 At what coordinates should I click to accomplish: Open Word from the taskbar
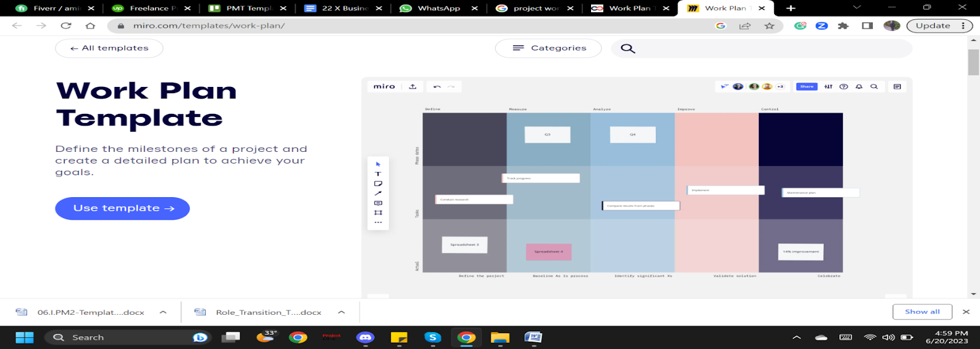tap(533, 337)
